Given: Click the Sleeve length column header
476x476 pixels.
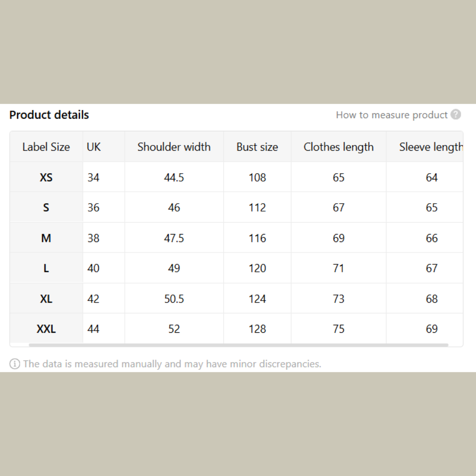Looking at the screenshot, I should click(431, 147).
